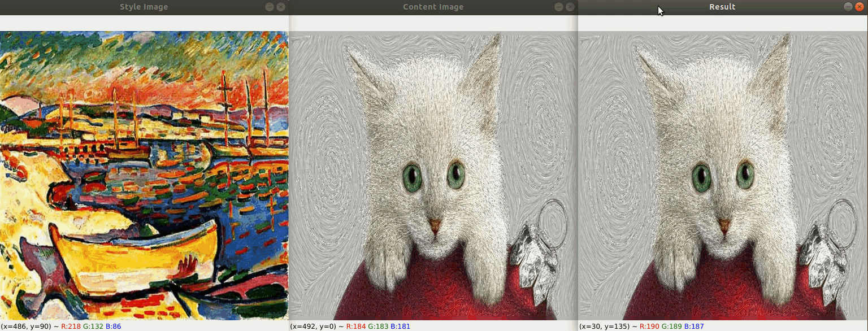The width and height of the screenshot is (868, 331).
Task: Select red value "R:190" in Result window
Action: (x=650, y=326)
